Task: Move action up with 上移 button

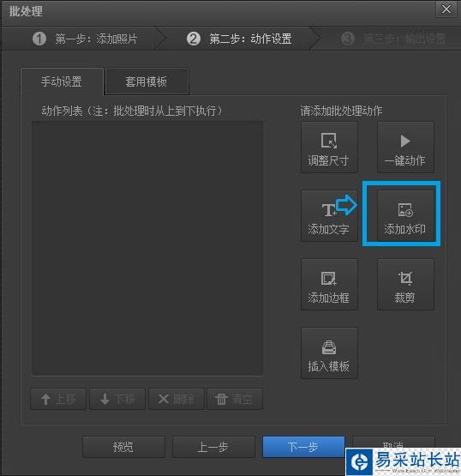Action: pos(58,399)
